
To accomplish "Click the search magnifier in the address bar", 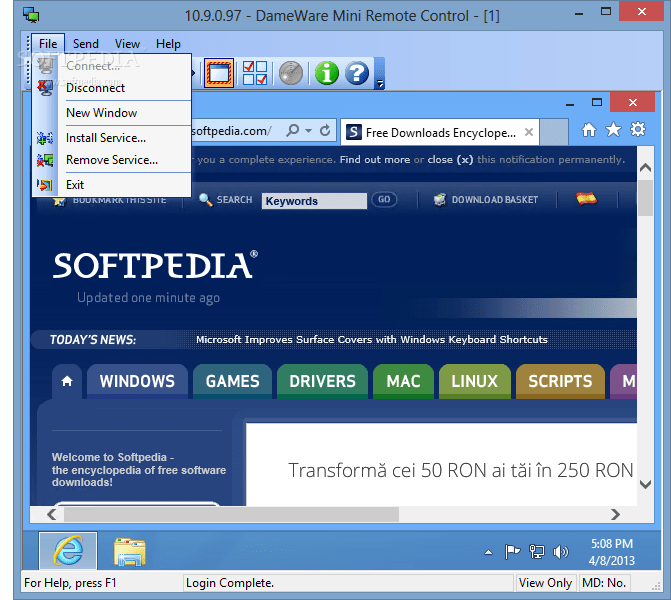I will coord(293,130).
